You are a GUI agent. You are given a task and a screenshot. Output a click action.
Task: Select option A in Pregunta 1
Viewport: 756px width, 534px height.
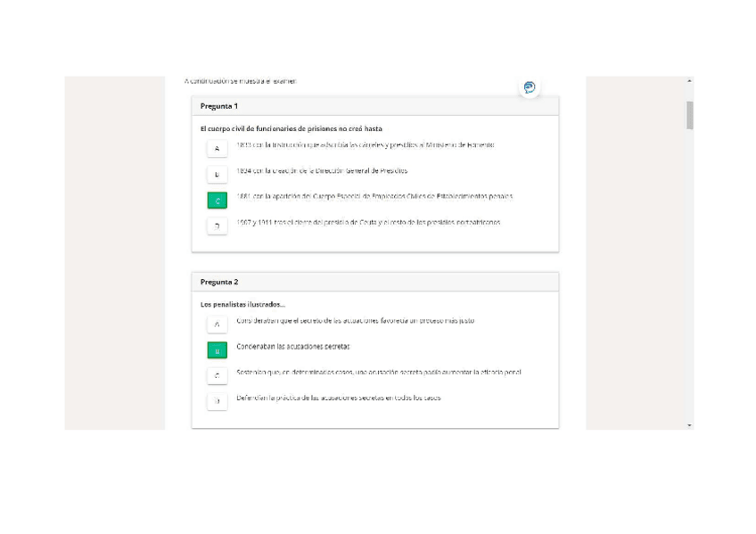tap(217, 148)
